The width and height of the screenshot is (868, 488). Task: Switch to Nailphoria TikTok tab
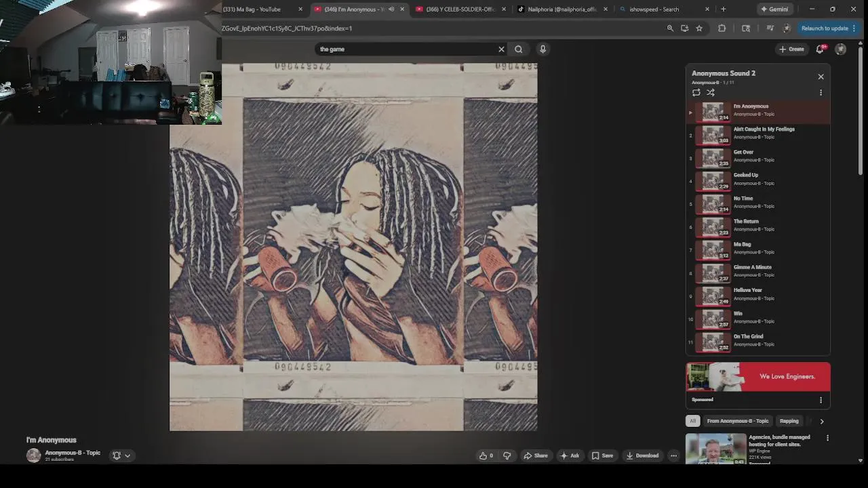[x=562, y=9]
